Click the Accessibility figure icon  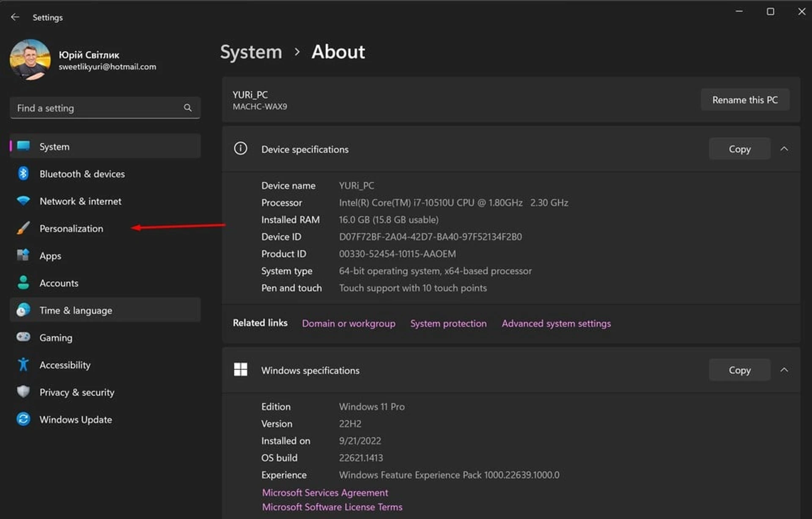point(23,364)
